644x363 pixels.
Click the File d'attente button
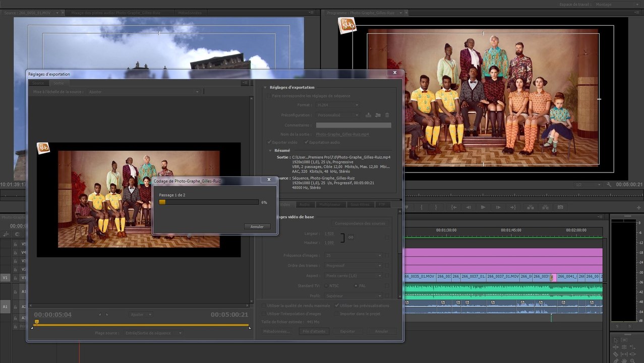[x=313, y=331]
